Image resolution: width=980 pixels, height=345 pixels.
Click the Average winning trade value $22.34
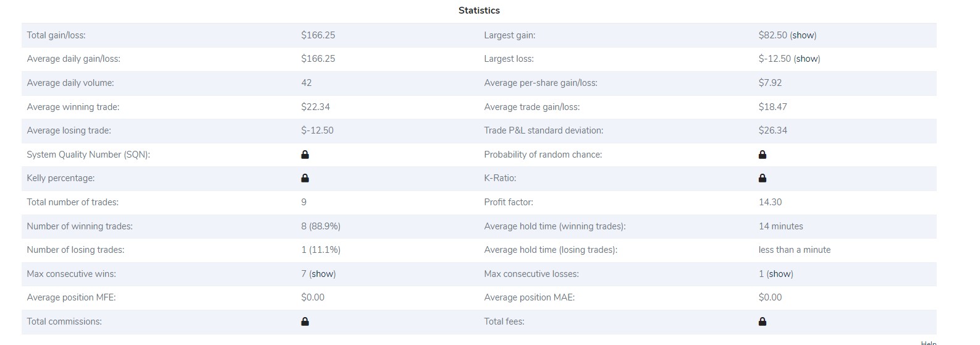[316, 107]
